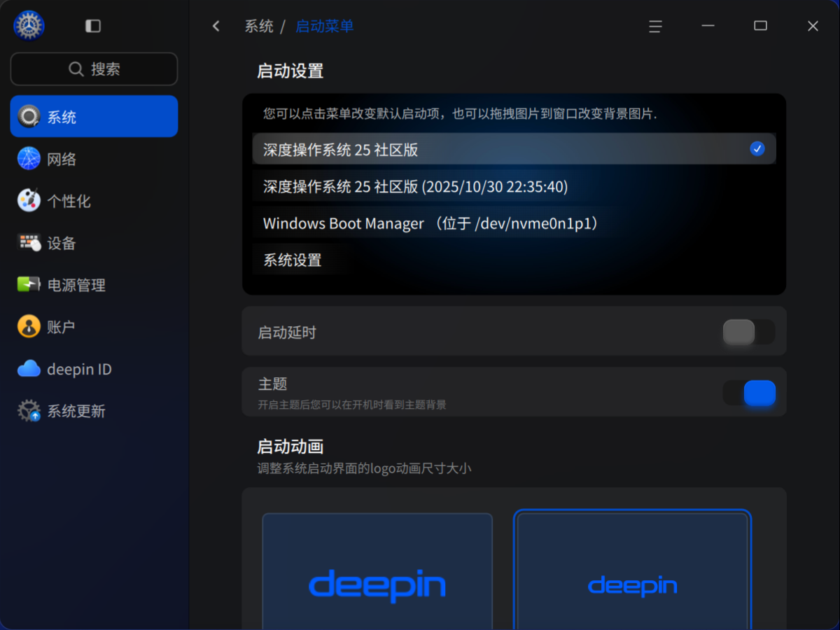The image size is (840, 630).
Task: Disable the 主题 switch
Action: pyautogui.click(x=749, y=393)
